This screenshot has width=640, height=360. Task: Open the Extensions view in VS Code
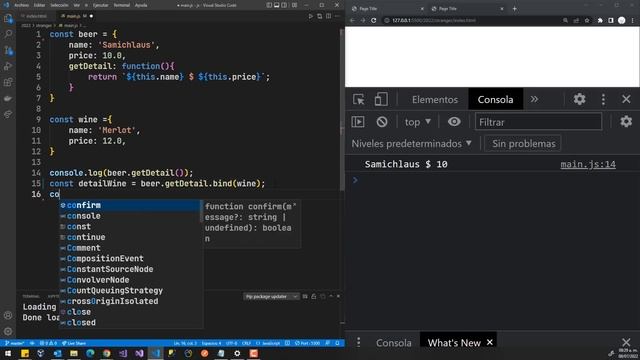click(8, 82)
